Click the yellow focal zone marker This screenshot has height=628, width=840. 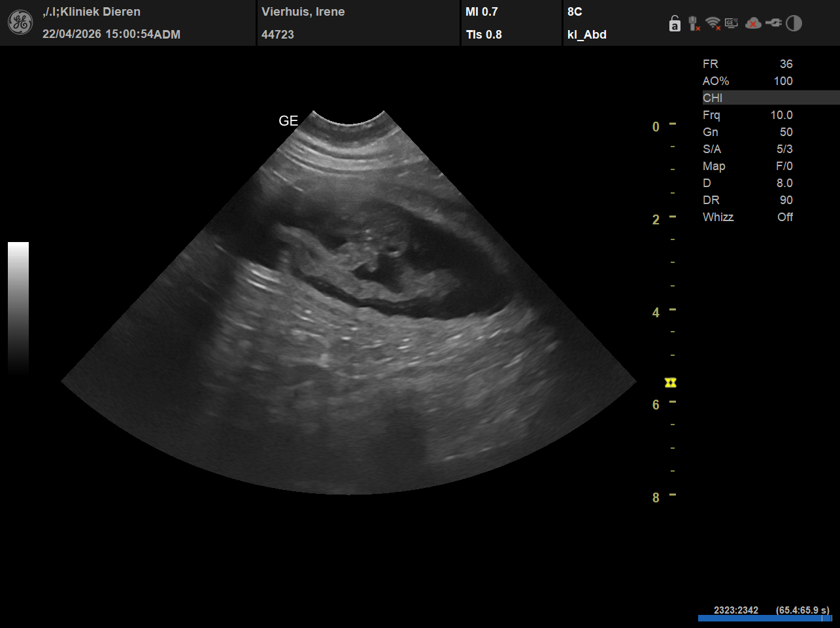[x=670, y=383]
